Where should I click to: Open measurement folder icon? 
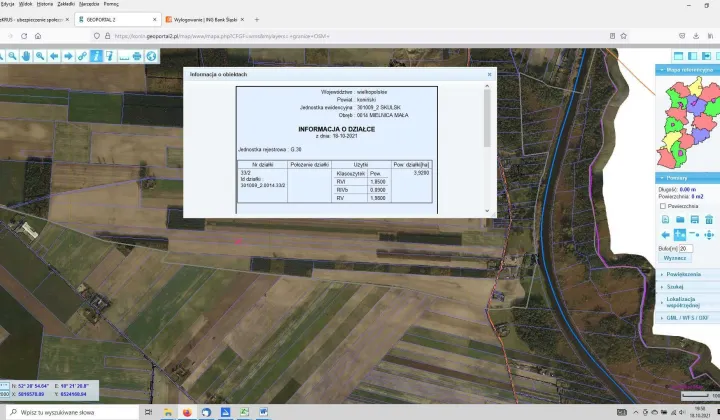click(x=680, y=219)
